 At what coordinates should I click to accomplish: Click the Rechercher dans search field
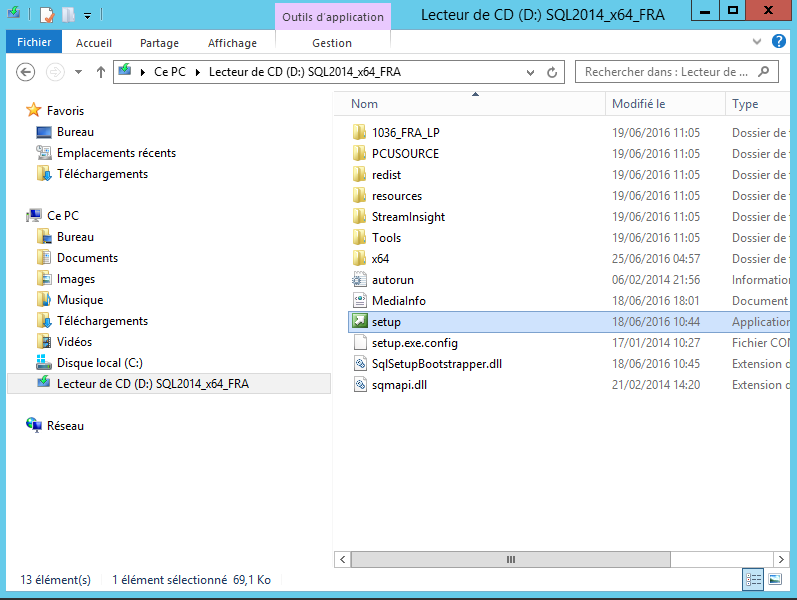coord(677,72)
